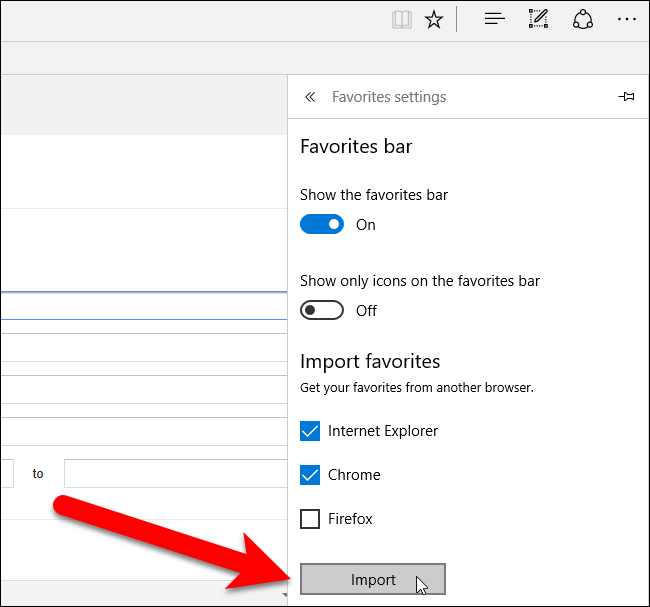Click the Favorites settings pane title
Screen dimensions: 650x607
(x=389, y=97)
